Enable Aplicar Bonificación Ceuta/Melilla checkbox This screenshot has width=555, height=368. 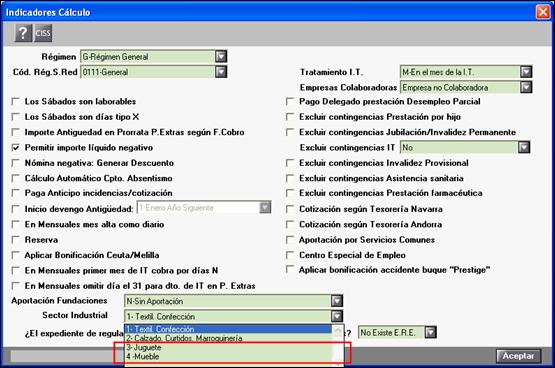(x=15, y=255)
